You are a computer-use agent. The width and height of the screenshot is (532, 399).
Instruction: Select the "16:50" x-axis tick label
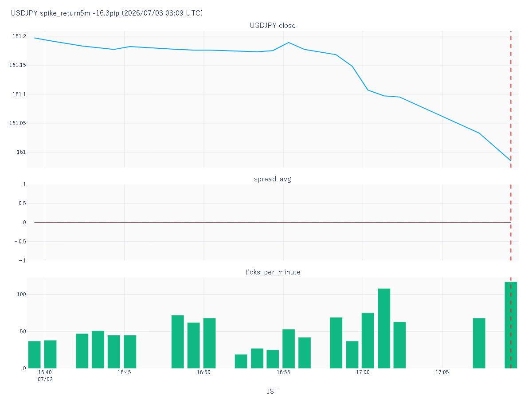(x=203, y=373)
